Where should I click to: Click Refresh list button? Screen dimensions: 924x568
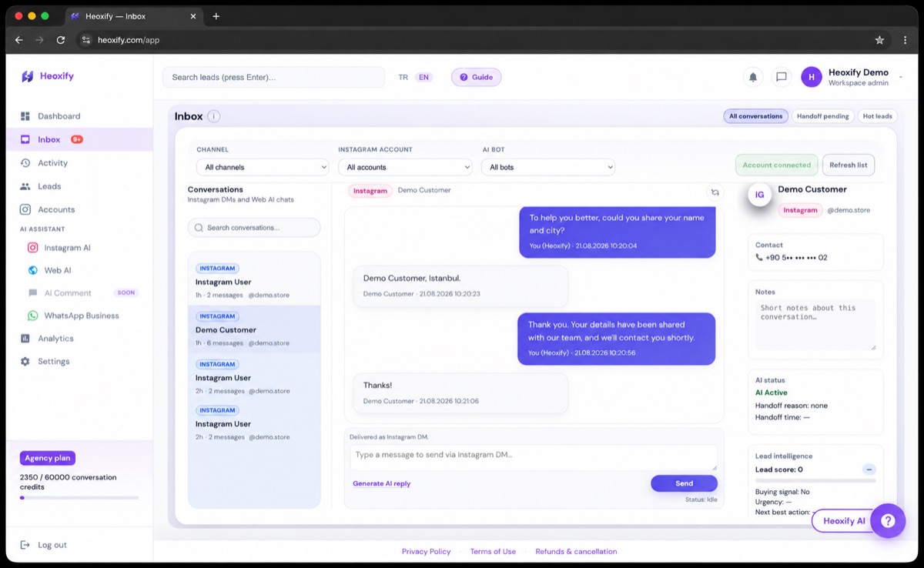point(849,165)
